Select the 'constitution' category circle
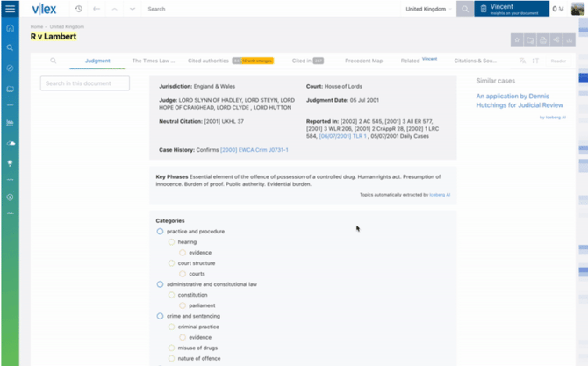Image resolution: width=588 pixels, height=366 pixels. coord(171,295)
